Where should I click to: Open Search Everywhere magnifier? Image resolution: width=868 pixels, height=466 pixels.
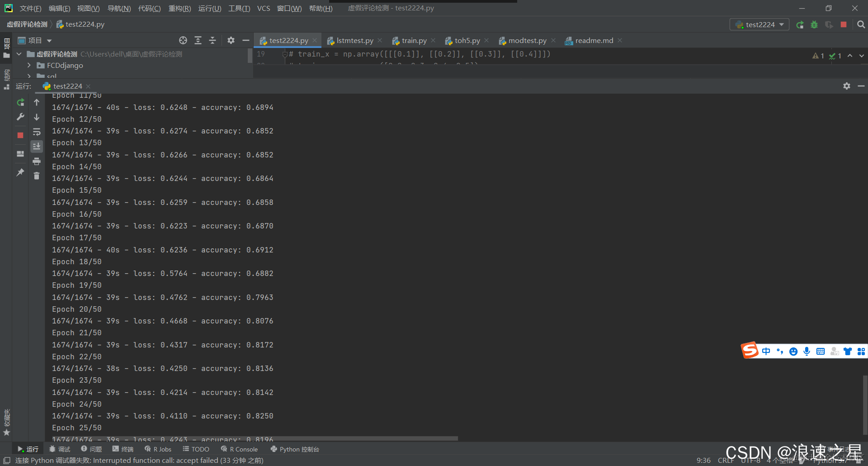861,24
